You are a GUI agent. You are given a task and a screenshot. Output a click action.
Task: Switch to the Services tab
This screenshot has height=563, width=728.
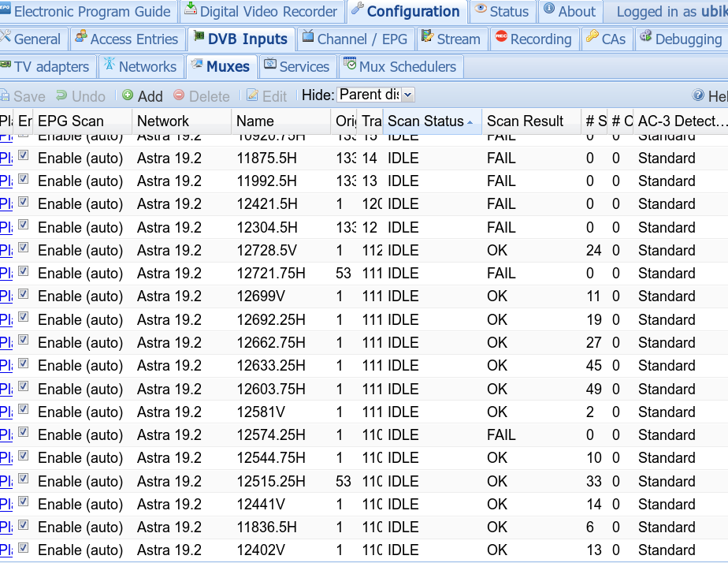297,66
